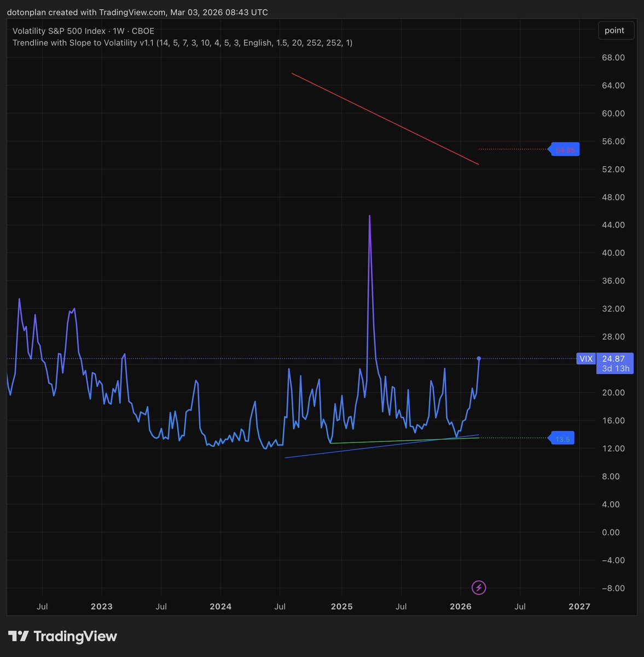Click the 68.00 price scale label
The image size is (644, 657).
pos(613,57)
